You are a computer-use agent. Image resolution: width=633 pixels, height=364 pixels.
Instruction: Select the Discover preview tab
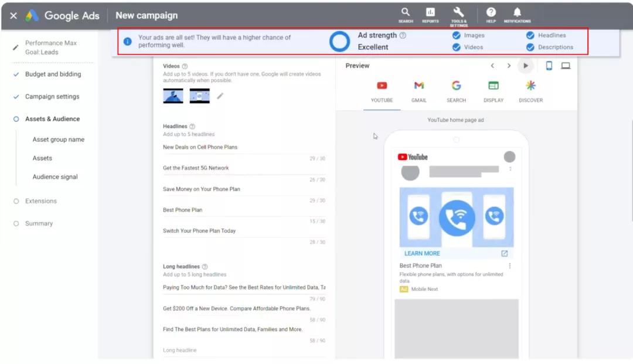pos(531,92)
